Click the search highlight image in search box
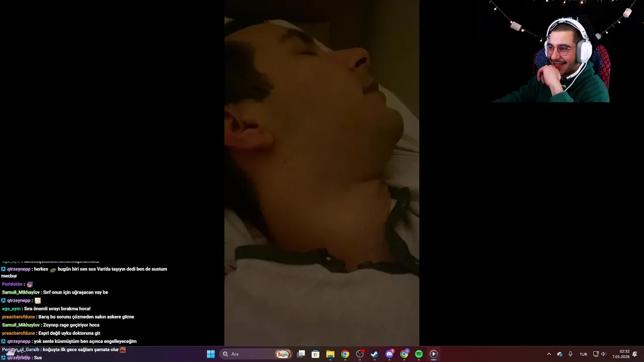 click(283, 354)
